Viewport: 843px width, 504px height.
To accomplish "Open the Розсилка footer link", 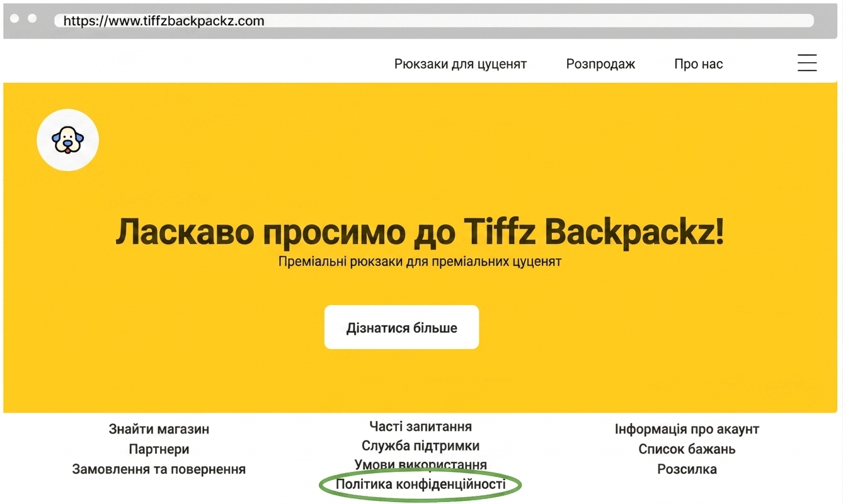I will (x=687, y=469).
